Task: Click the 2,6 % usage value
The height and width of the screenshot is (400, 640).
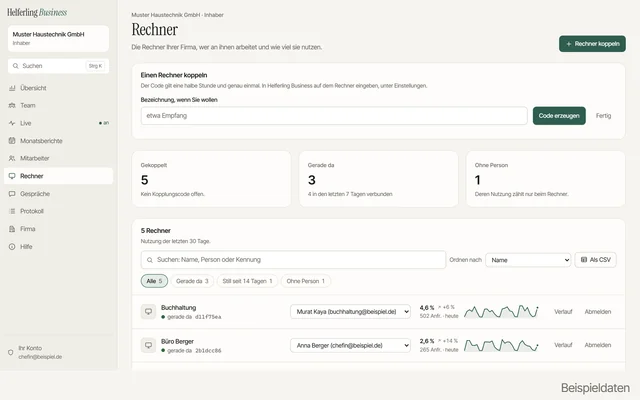Action: (x=427, y=341)
